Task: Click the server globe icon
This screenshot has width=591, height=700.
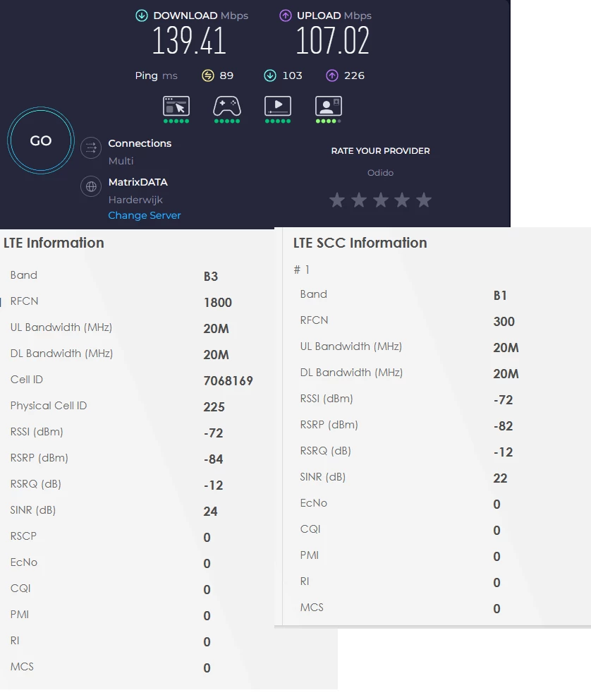Action: [x=91, y=186]
